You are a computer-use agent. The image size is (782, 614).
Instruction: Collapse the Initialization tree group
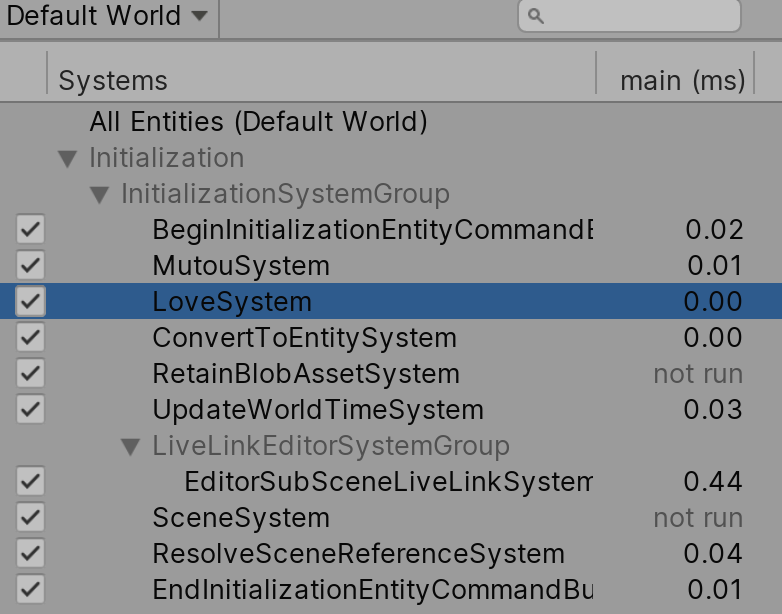click(68, 159)
